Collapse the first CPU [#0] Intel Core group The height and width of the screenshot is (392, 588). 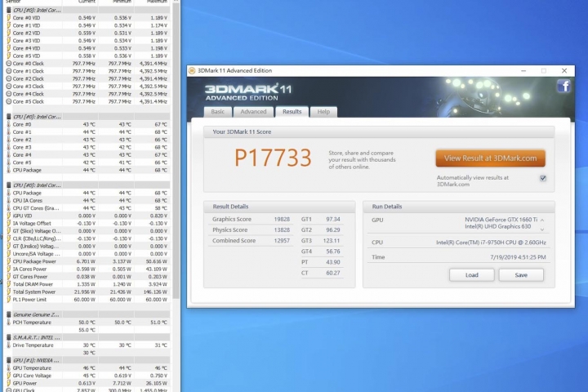tap(9, 10)
